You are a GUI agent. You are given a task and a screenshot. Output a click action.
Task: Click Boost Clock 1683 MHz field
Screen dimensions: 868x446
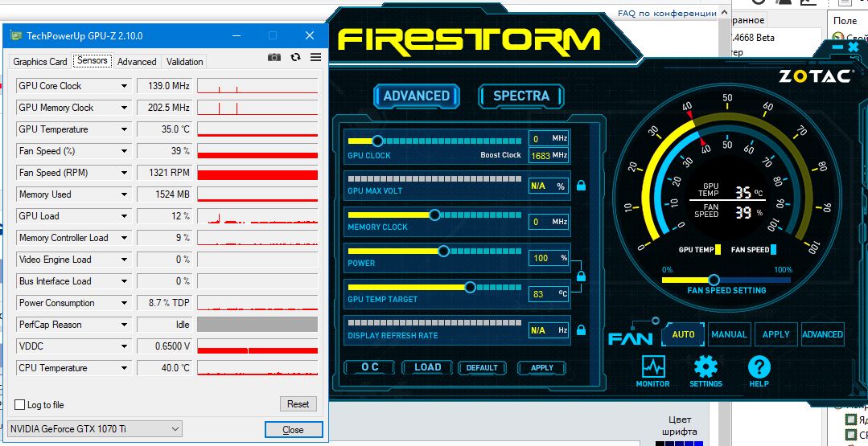[x=549, y=155]
